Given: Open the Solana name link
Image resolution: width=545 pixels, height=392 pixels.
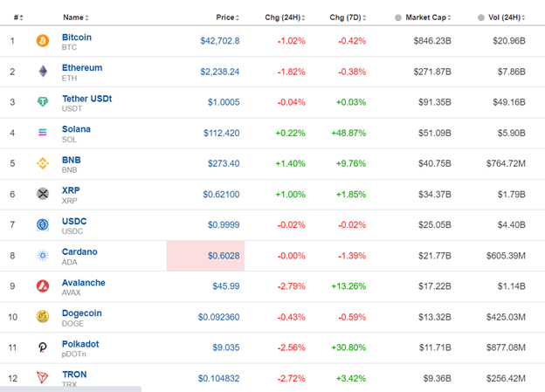Looking at the screenshot, I should click(76, 129).
